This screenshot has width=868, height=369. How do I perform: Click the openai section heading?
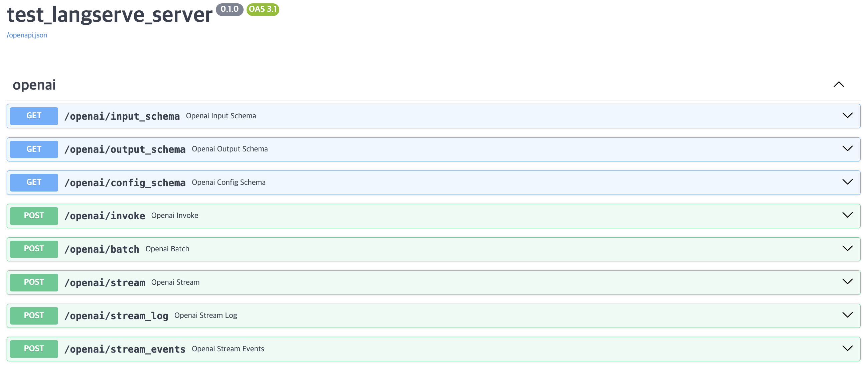[34, 85]
